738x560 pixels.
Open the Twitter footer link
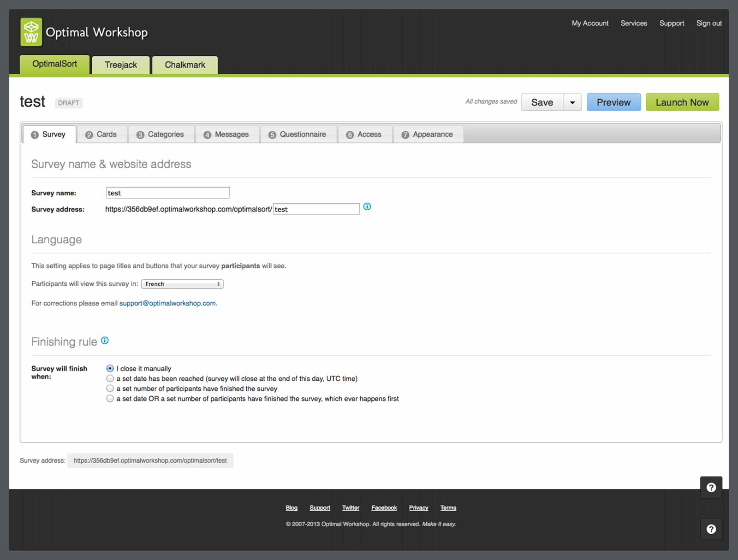pos(351,507)
